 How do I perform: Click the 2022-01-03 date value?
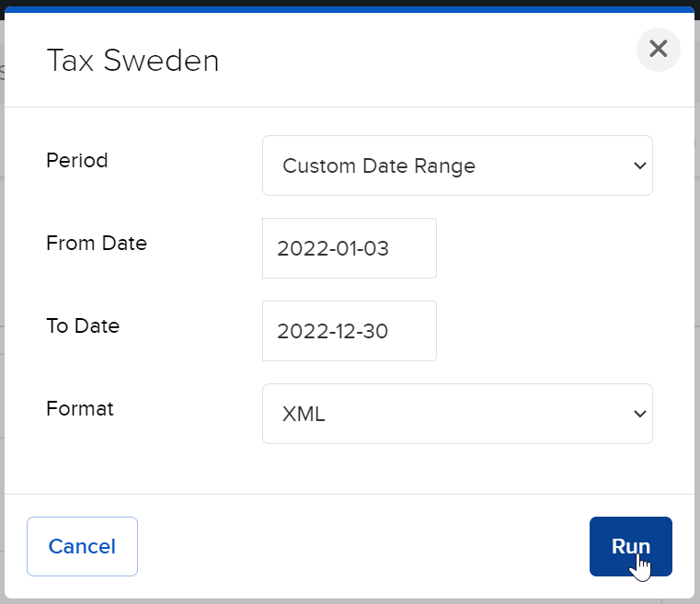(x=333, y=248)
